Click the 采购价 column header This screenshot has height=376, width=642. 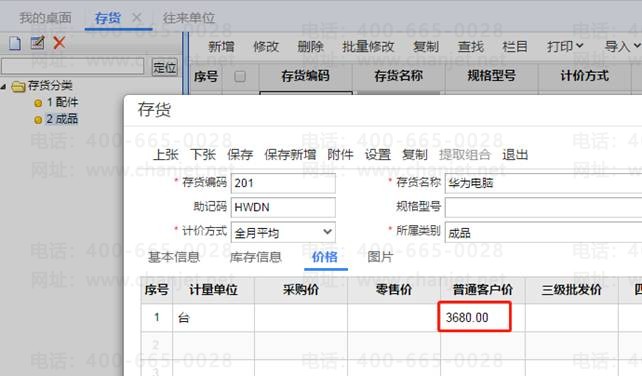click(x=301, y=290)
